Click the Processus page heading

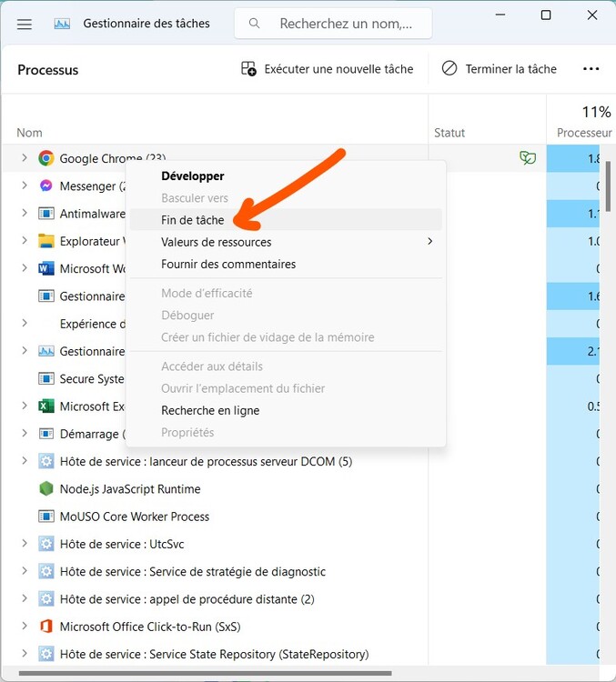point(48,70)
